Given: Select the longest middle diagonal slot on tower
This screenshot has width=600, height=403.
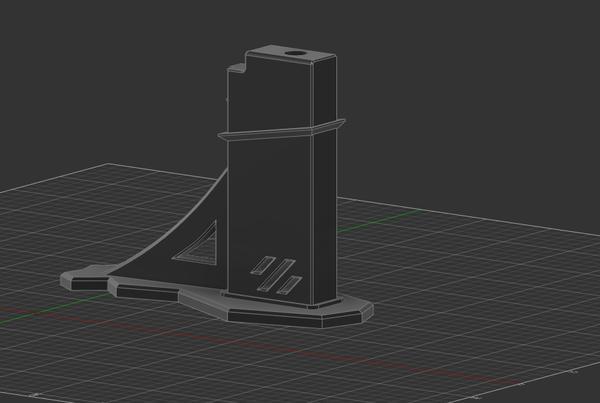Looking at the screenshot, I should 276,275.
